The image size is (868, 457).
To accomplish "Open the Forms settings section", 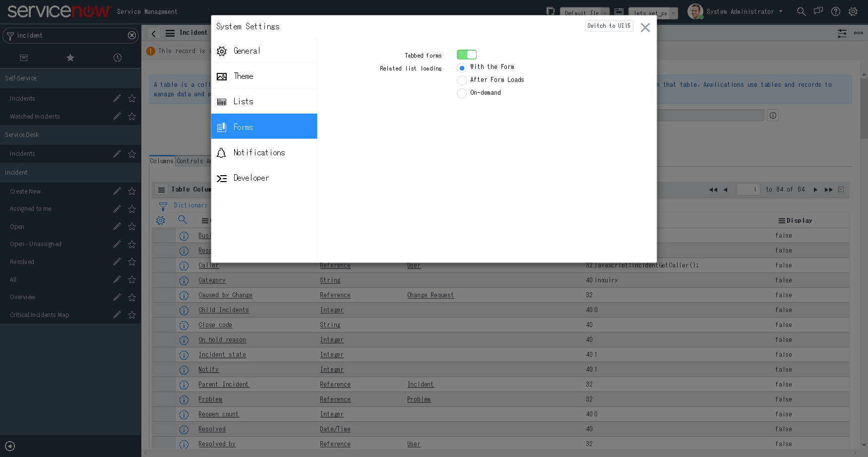I will click(x=244, y=127).
